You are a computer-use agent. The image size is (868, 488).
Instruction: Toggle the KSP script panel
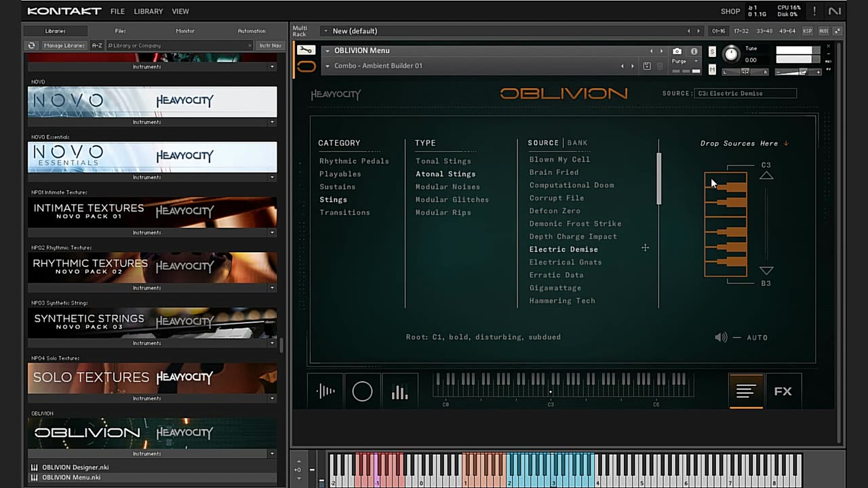[808, 31]
